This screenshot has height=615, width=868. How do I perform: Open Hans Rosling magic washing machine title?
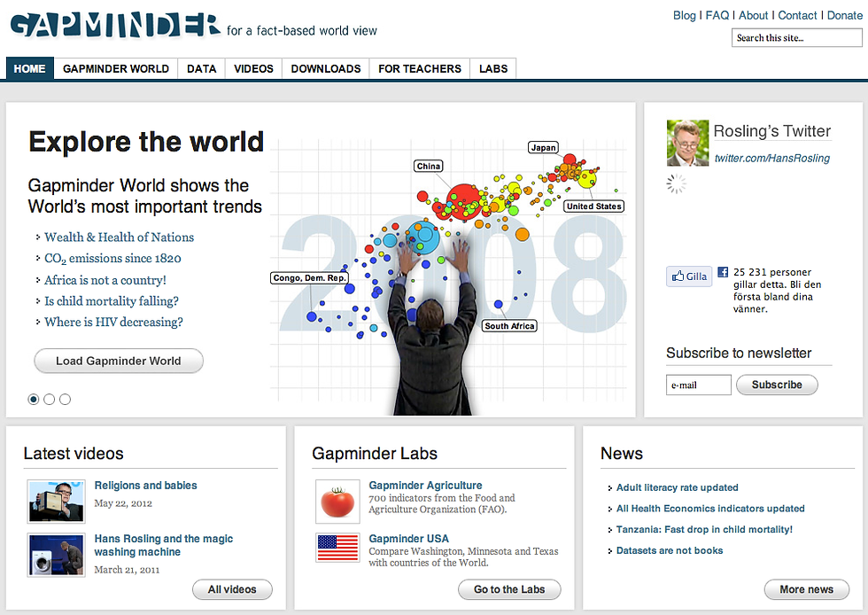click(x=164, y=545)
